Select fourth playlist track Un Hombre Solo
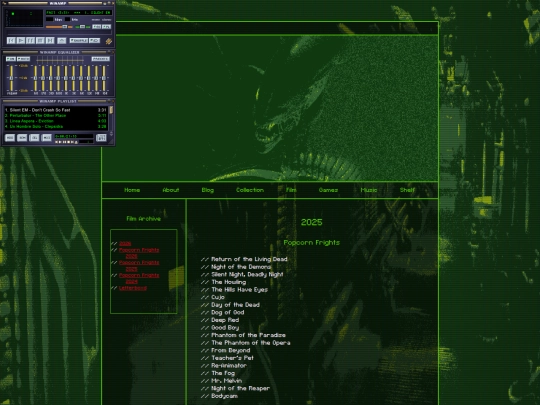The height and width of the screenshot is (405, 540). tap(56, 126)
